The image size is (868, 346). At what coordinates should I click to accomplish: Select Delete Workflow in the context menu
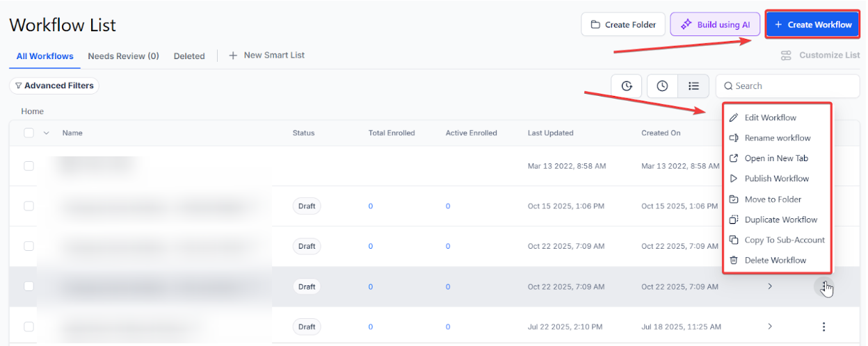coord(775,261)
